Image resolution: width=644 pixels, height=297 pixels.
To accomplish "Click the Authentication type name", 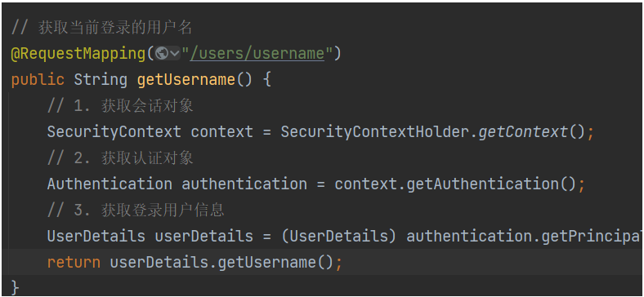I will (x=110, y=184).
